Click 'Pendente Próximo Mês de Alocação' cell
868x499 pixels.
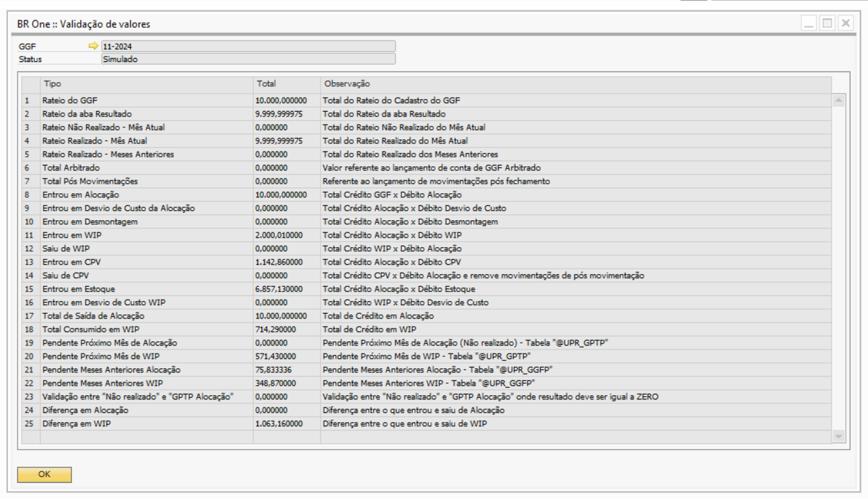coord(147,343)
